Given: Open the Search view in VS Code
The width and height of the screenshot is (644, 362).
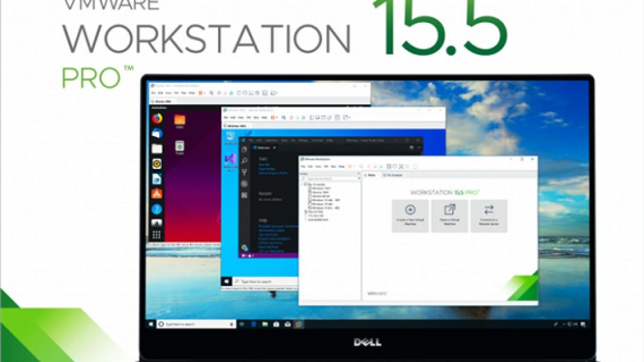Looking at the screenshot, I should (244, 161).
